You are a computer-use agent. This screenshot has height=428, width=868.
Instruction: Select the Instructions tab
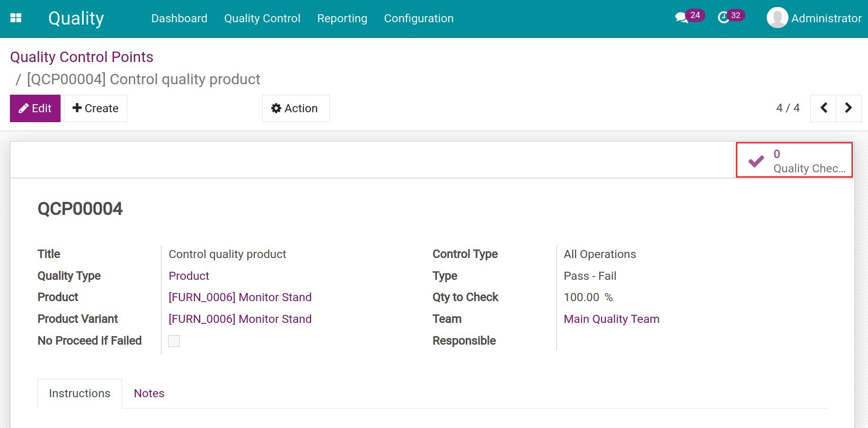click(x=80, y=393)
